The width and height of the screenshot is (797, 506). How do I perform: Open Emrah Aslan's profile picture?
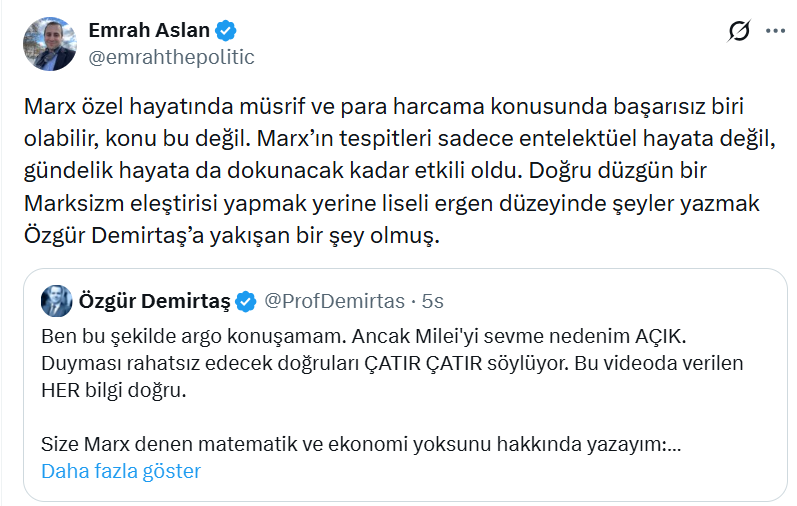(50, 43)
